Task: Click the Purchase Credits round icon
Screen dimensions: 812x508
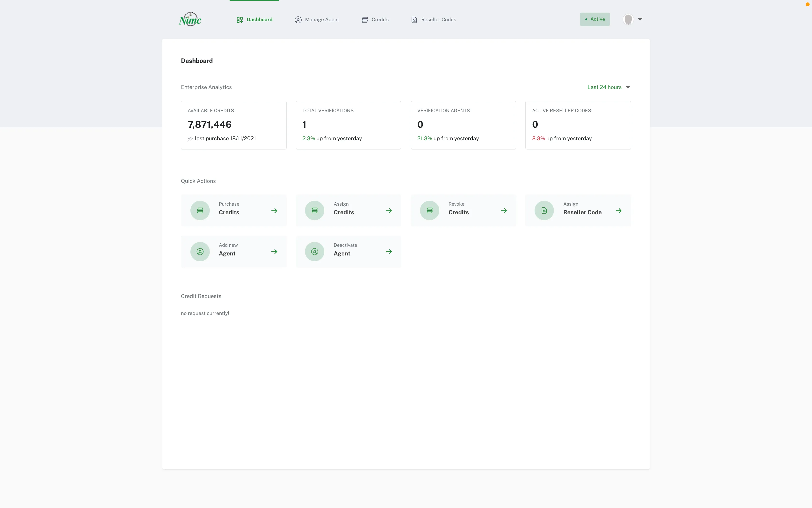Action: (x=200, y=211)
